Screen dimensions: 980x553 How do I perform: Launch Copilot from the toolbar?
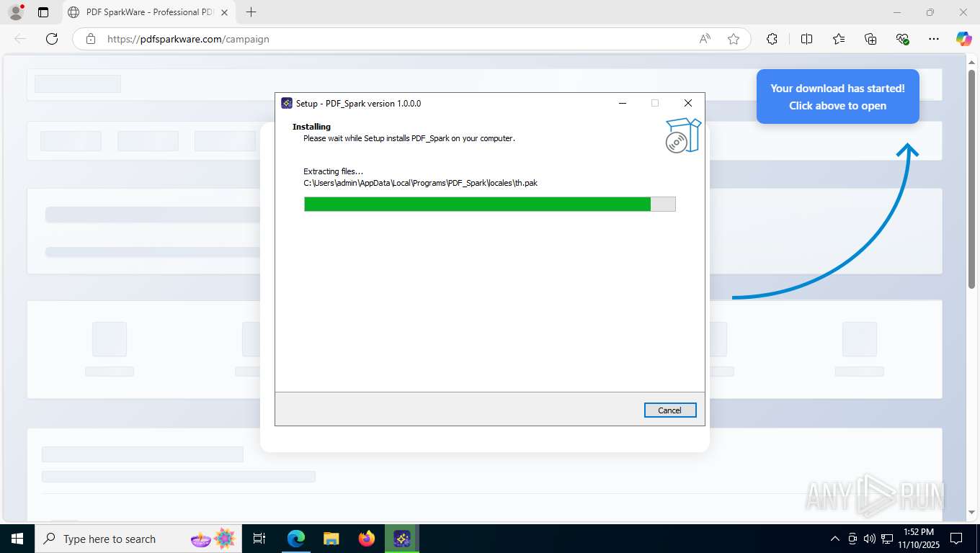coord(963,39)
